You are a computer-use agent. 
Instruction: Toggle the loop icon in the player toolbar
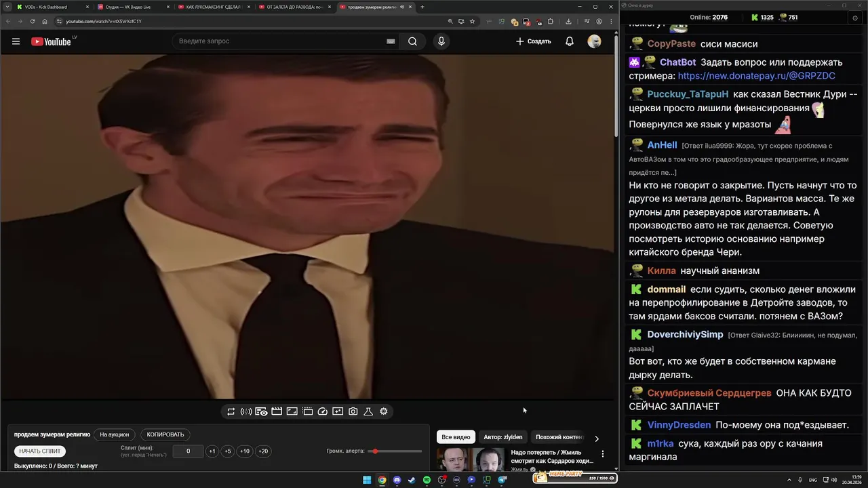(x=231, y=411)
